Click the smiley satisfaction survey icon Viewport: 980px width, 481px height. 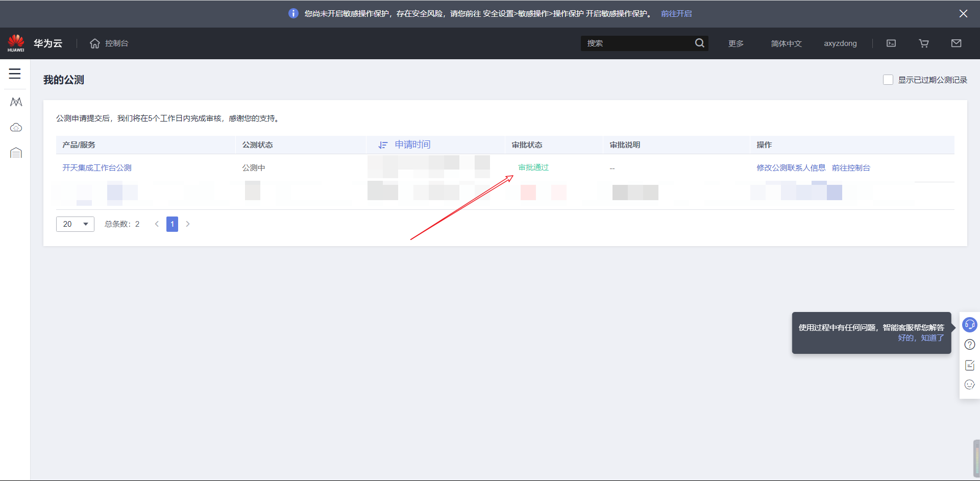pos(970,384)
